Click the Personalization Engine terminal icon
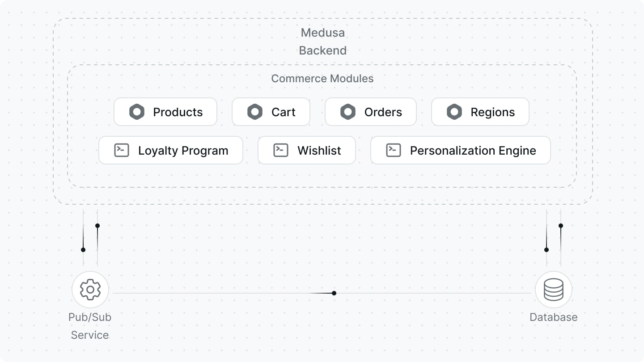Screen dimensions: 644x362 (394, 150)
